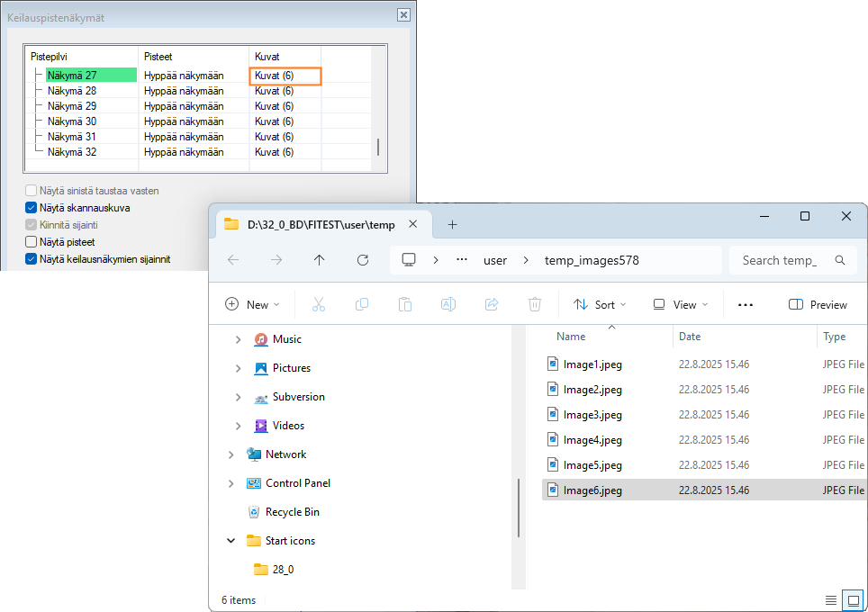
Task: Click Hyppää näkymään for Näkymä 29
Action: (184, 106)
